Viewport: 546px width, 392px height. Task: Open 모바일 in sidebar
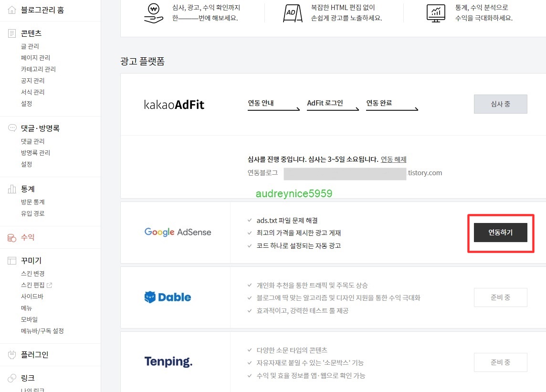(x=29, y=319)
